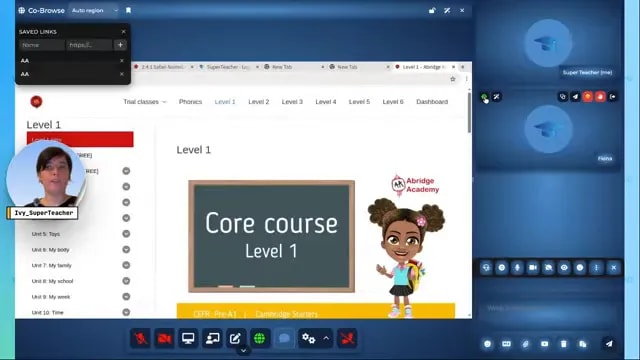
Task: Add saved link with plus button
Action: point(120,45)
